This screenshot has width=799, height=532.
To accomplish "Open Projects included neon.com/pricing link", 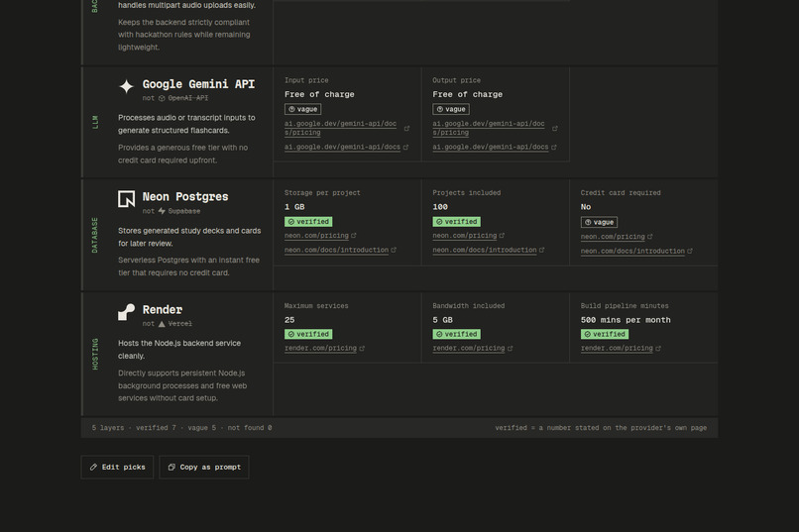I will tap(464, 236).
